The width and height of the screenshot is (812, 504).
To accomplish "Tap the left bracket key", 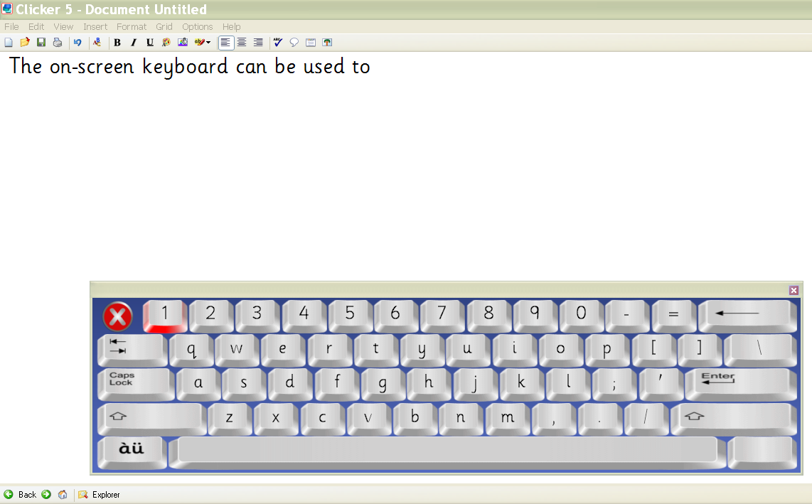I will [653, 350].
